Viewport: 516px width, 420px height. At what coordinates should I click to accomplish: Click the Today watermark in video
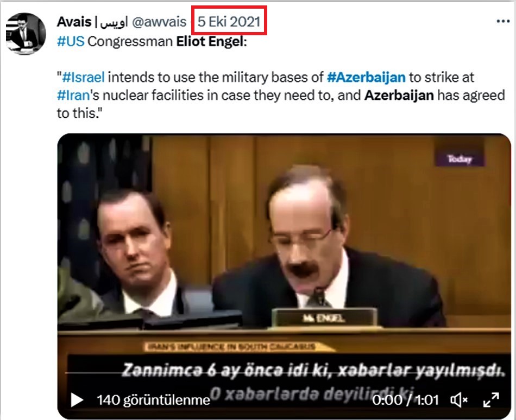460,159
